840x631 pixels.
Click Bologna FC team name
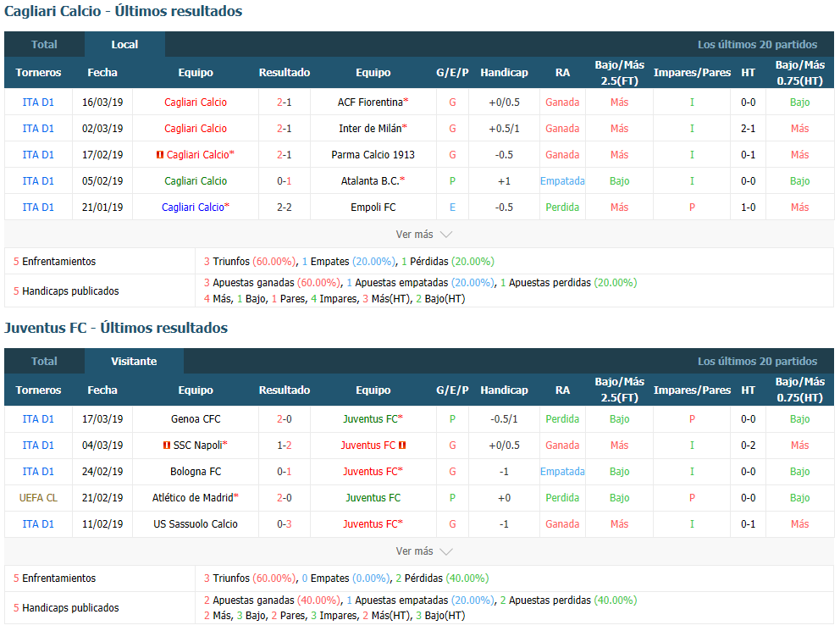[196, 472]
